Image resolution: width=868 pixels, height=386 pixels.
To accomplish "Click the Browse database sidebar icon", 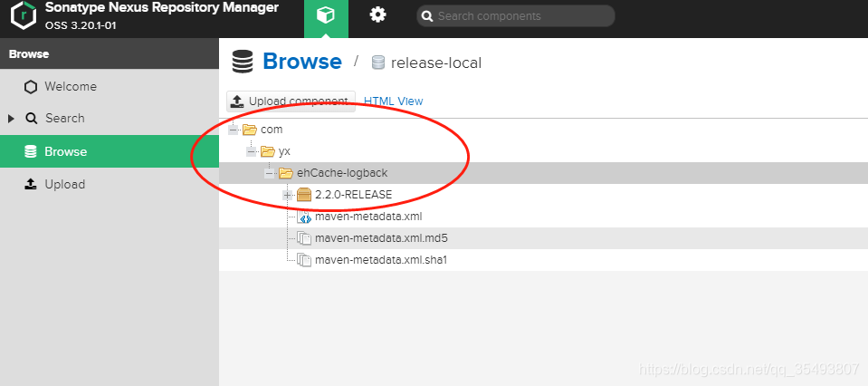I will coord(31,151).
